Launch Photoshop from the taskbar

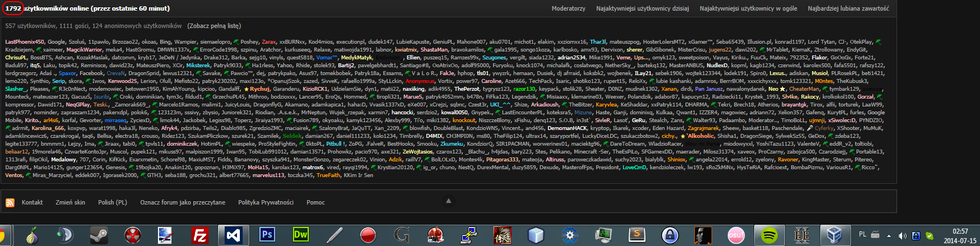(267, 234)
